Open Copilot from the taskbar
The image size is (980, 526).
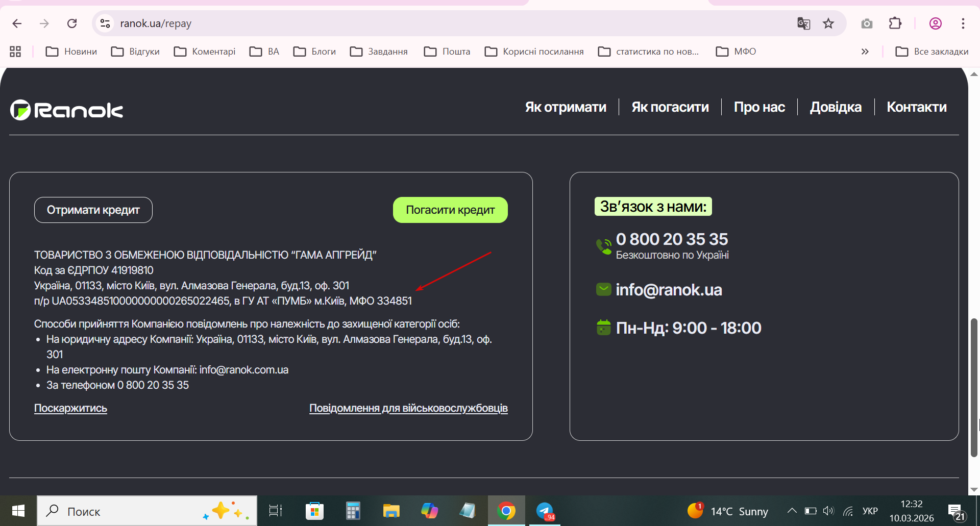429,511
